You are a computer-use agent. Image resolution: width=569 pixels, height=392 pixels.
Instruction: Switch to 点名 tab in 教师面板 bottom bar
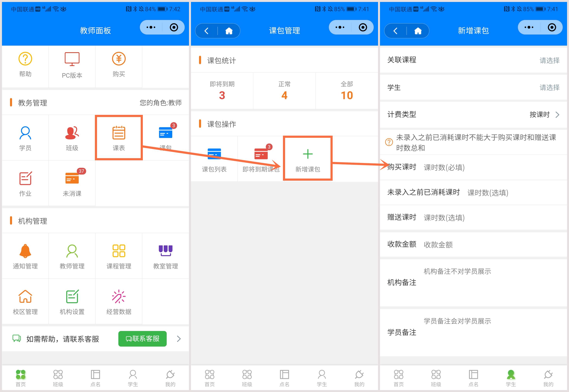(95, 378)
